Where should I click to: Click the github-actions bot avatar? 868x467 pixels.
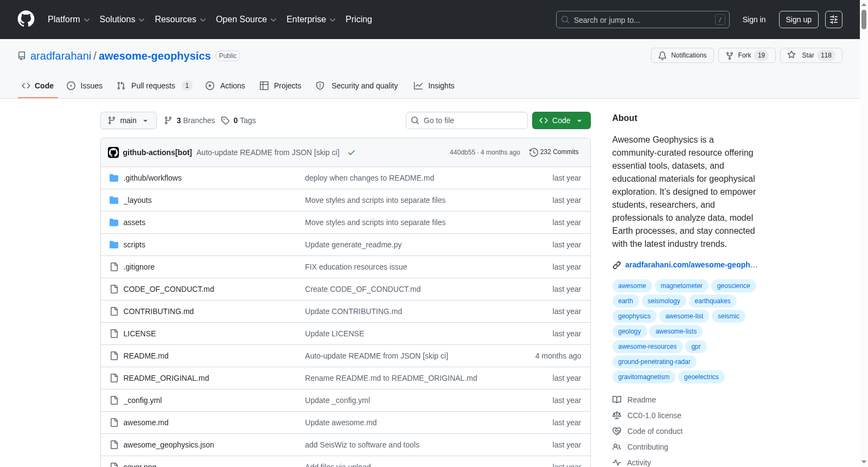113,152
